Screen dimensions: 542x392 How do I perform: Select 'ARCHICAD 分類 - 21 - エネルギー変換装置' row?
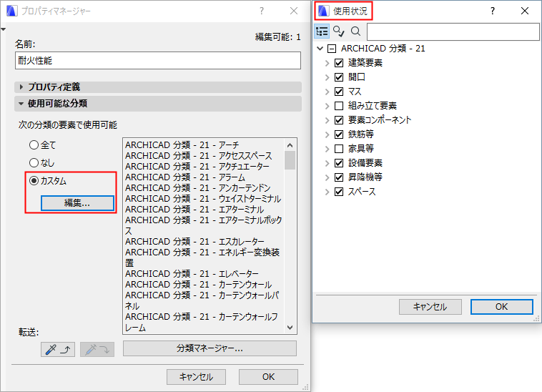coord(204,258)
